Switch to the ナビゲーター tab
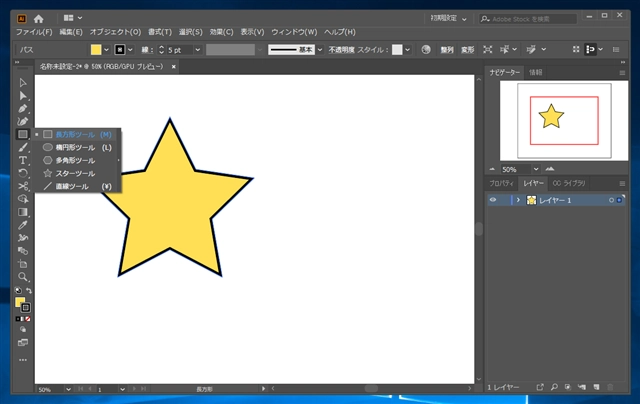 [x=504, y=72]
